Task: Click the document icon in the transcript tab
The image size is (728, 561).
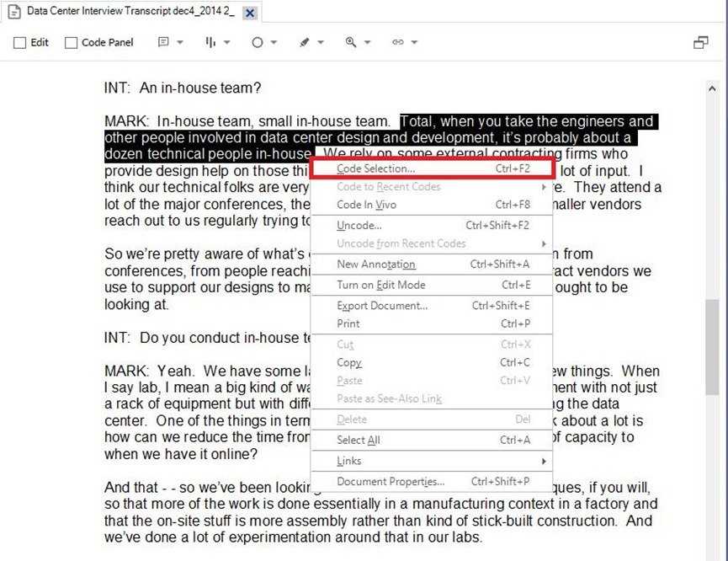Action: pos(14,12)
